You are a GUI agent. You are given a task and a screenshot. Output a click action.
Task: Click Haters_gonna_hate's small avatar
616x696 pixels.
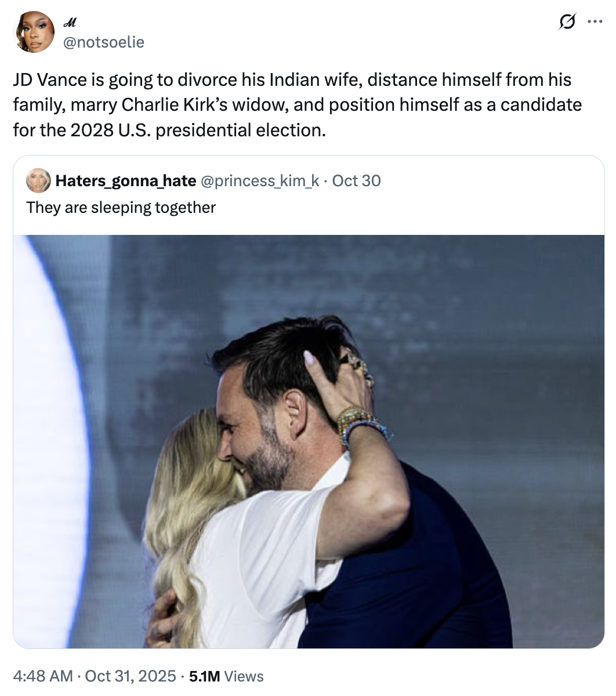[x=37, y=181]
